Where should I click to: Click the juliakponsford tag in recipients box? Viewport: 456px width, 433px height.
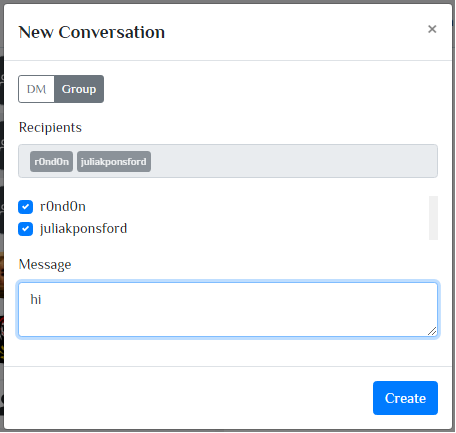[114, 162]
